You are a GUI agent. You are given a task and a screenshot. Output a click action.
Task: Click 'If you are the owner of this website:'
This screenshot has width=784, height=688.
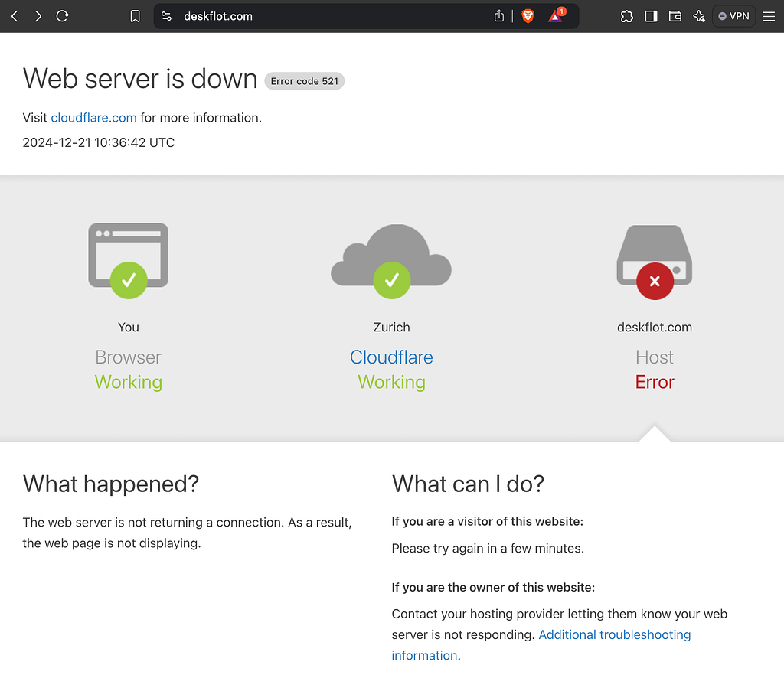(493, 587)
